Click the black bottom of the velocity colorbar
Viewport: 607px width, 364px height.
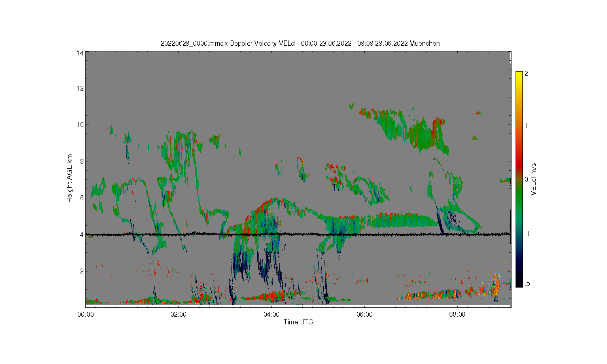(519, 283)
